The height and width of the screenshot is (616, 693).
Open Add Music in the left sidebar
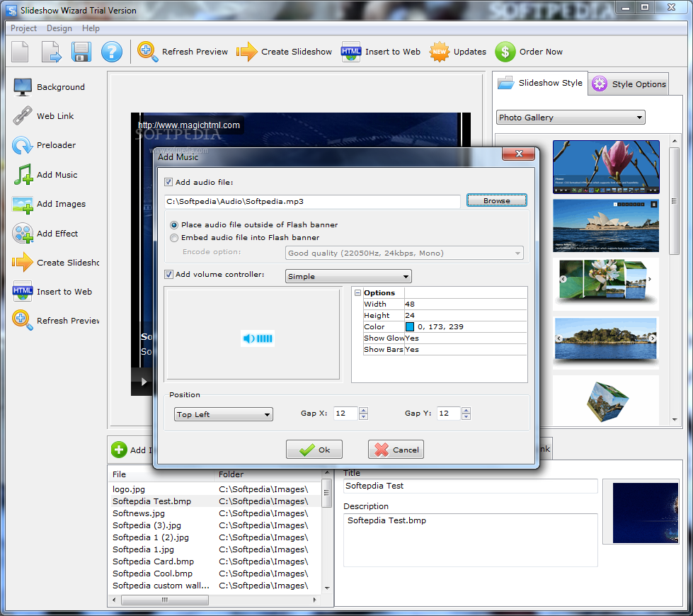[x=45, y=175]
